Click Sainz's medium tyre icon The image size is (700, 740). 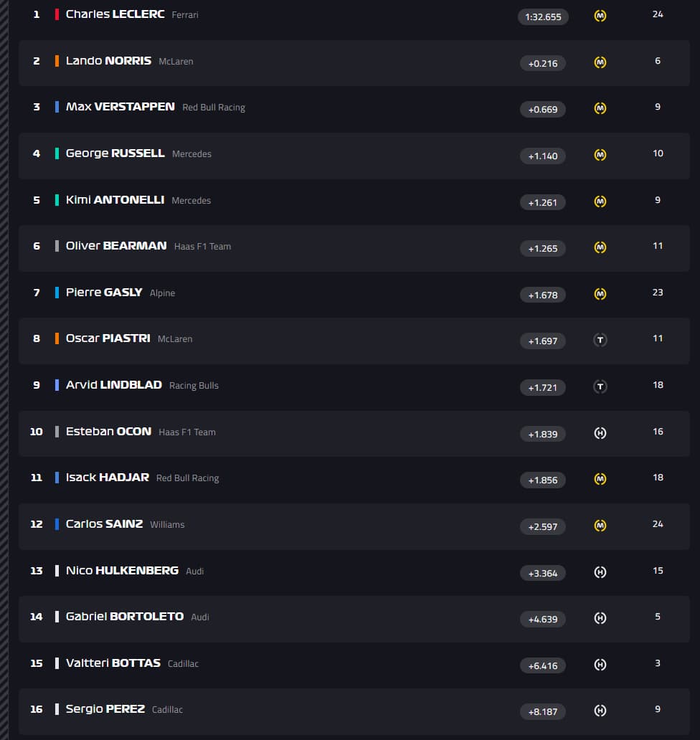[x=600, y=526]
